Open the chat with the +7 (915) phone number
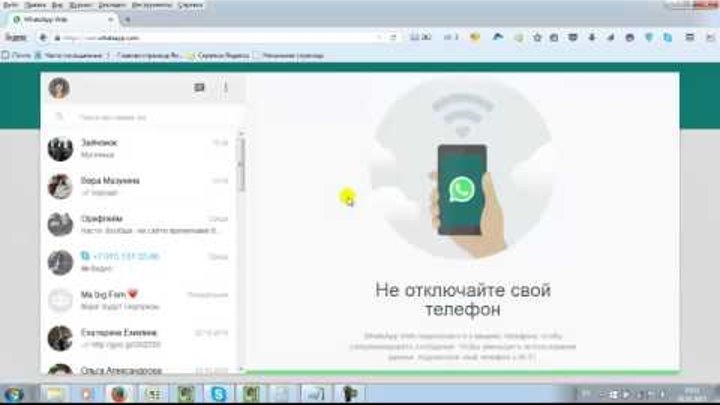The image size is (720, 405). (x=139, y=262)
